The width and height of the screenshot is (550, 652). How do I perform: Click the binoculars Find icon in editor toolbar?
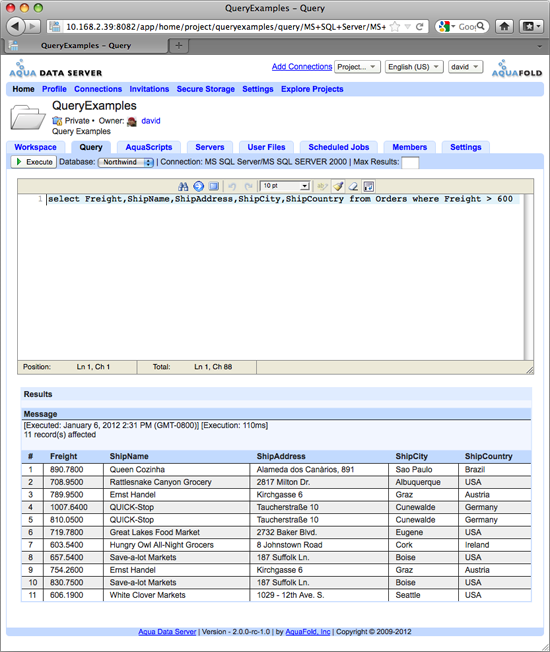tap(183, 186)
